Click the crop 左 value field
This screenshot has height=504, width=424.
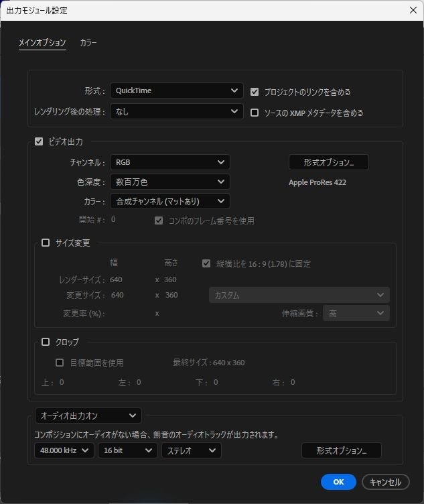[x=139, y=382]
